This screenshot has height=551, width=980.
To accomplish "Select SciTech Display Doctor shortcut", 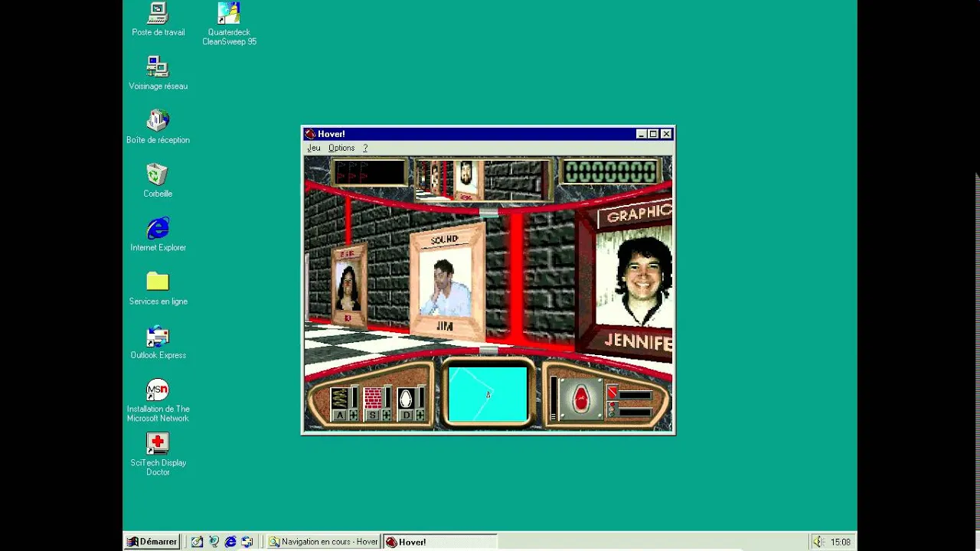I will tap(158, 454).
